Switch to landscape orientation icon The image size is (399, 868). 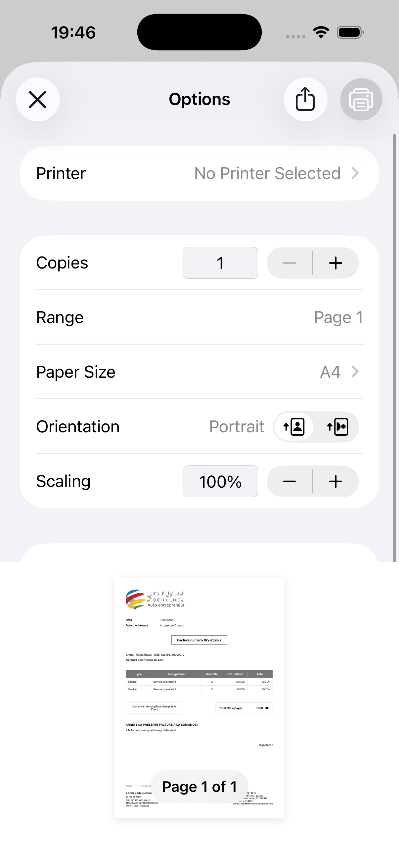[x=337, y=427]
